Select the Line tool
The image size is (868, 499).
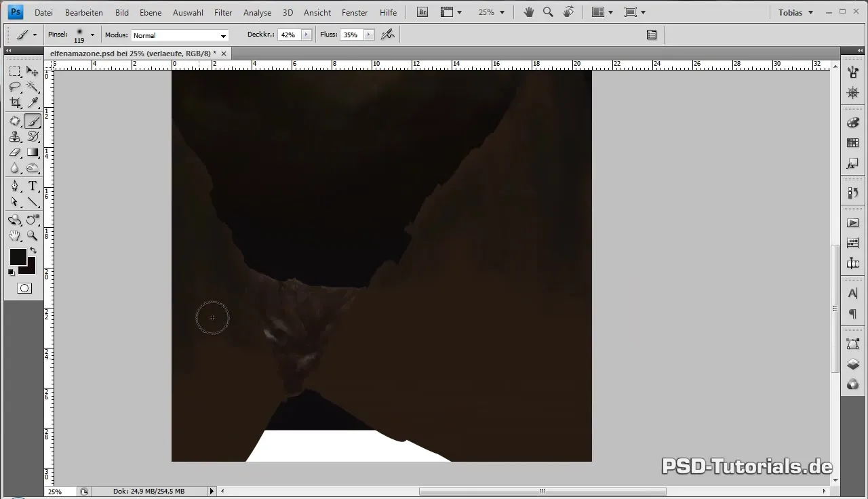32,202
